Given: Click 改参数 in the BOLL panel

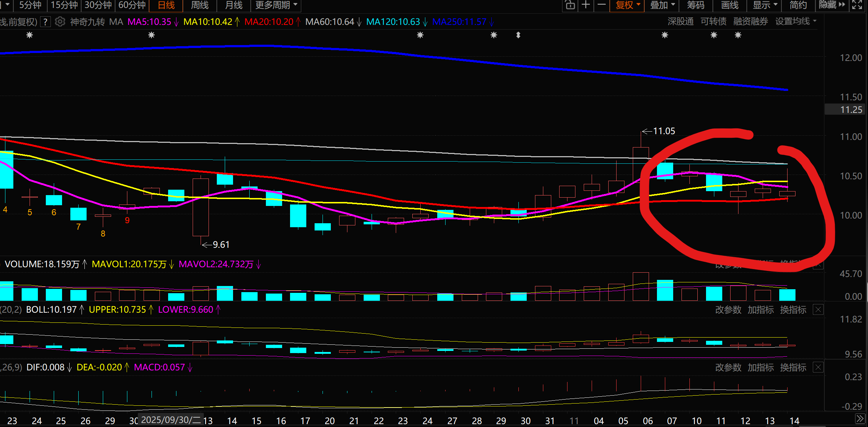Looking at the screenshot, I should pyautogui.click(x=728, y=309).
